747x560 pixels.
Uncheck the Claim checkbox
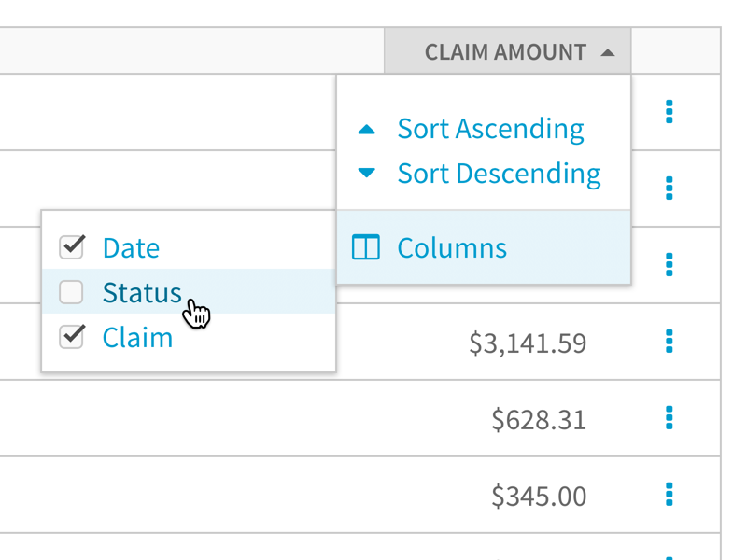tap(72, 337)
